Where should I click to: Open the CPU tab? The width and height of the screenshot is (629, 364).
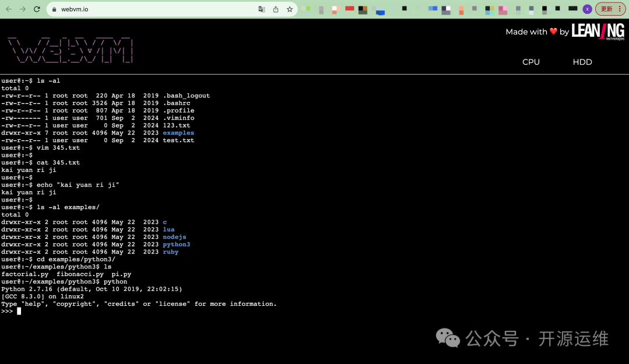click(x=531, y=62)
